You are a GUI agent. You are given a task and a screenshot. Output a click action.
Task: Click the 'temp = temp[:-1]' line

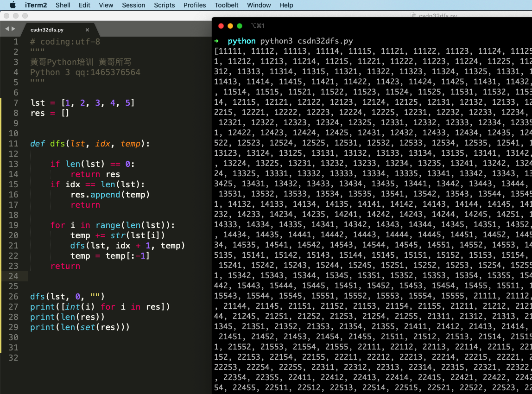pos(110,255)
